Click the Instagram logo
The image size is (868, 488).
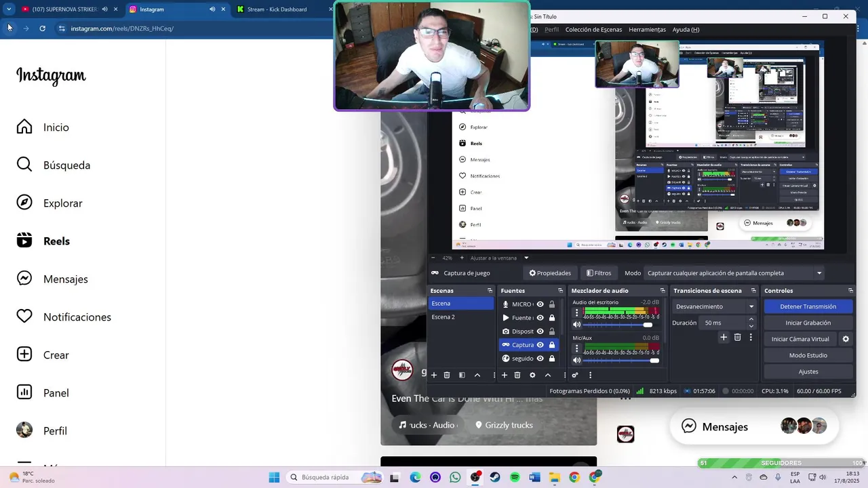pyautogui.click(x=51, y=75)
